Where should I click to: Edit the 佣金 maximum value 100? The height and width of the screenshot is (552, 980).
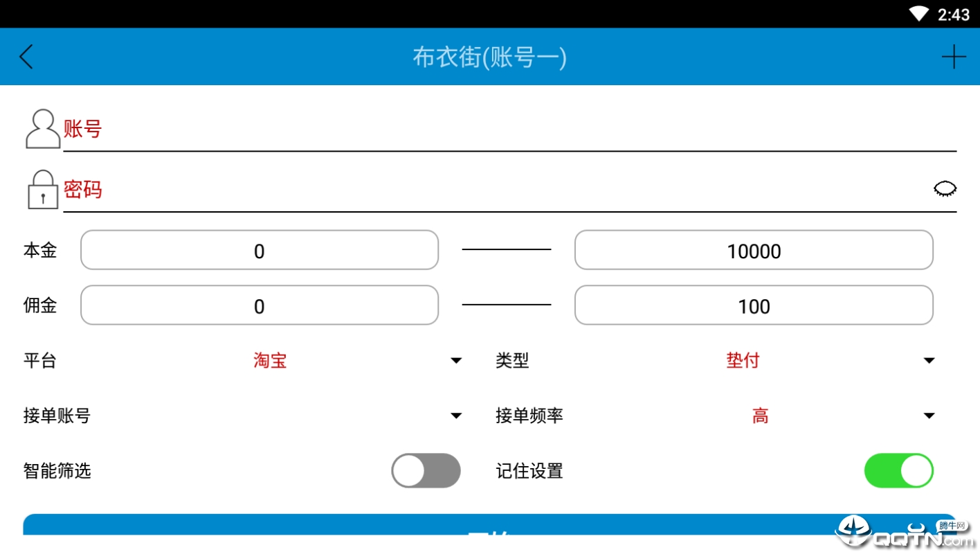(754, 305)
